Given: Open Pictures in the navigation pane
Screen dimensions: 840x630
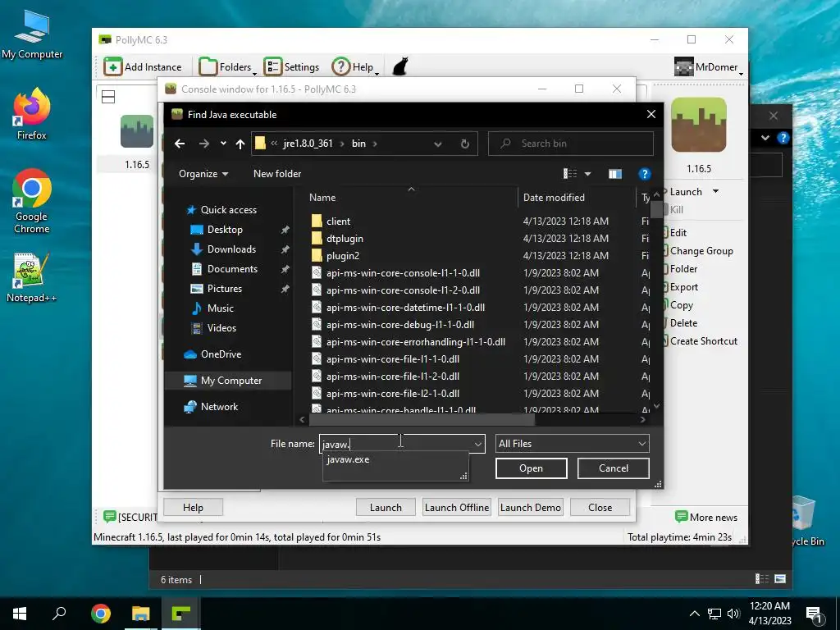Looking at the screenshot, I should [x=225, y=288].
